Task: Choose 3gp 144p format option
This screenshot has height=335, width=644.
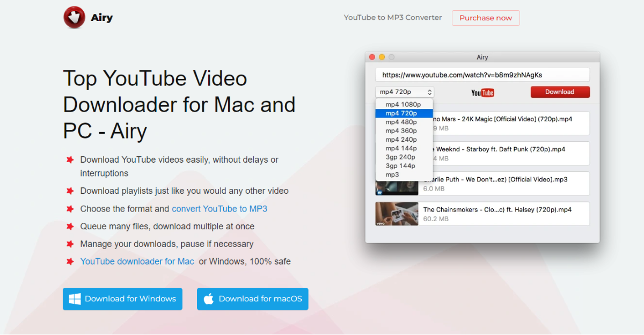Action: (404, 166)
